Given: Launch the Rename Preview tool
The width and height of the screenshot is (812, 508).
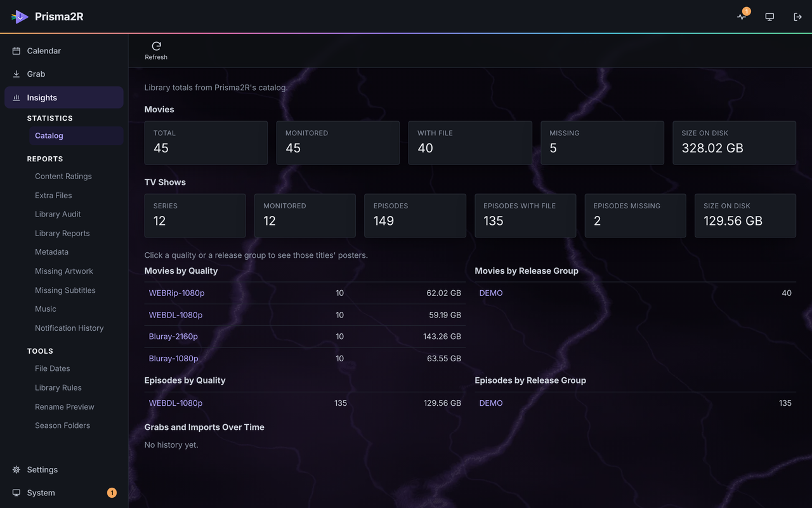Looking at the screenshot, I should point(65,407).
